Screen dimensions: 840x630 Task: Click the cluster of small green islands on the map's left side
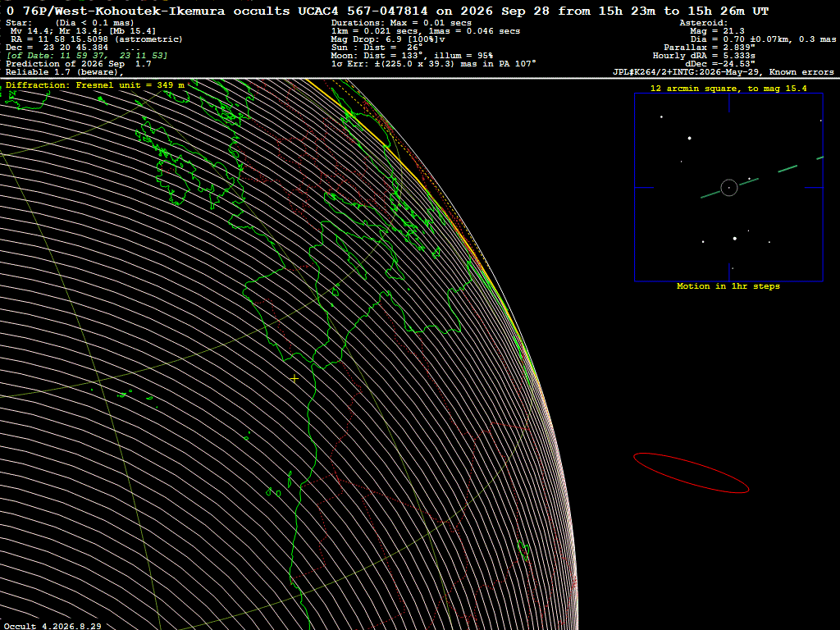tap(125, 395)
